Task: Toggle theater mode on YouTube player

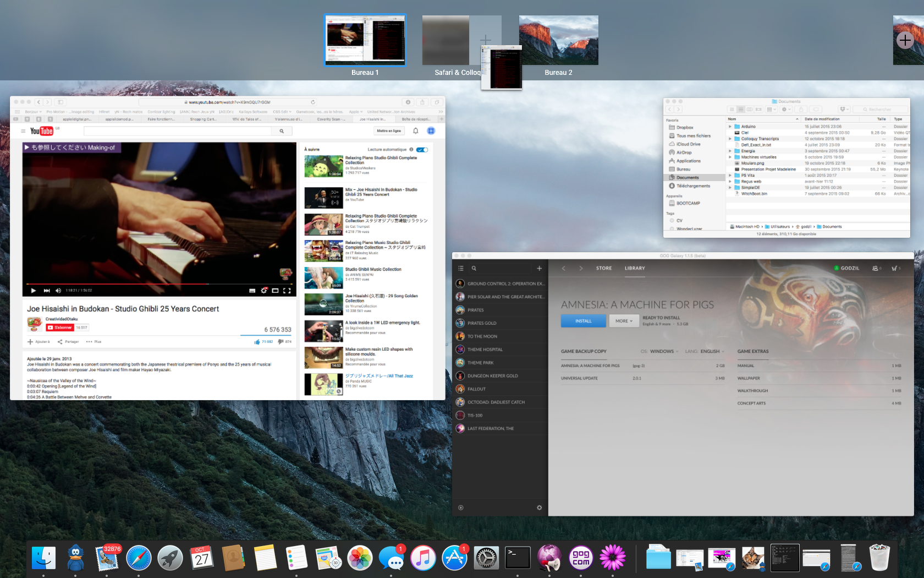Action: pyautogui.click(x=275, y=291)
